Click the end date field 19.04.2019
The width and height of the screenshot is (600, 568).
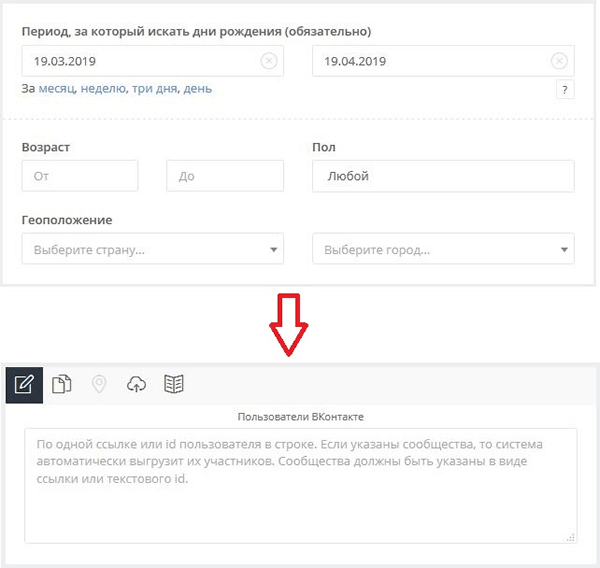[x=443, y=61]
